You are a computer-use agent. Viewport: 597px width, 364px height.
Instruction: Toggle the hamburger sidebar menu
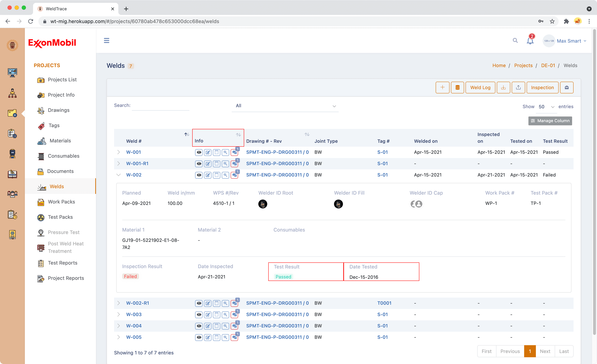click(106, 40)
